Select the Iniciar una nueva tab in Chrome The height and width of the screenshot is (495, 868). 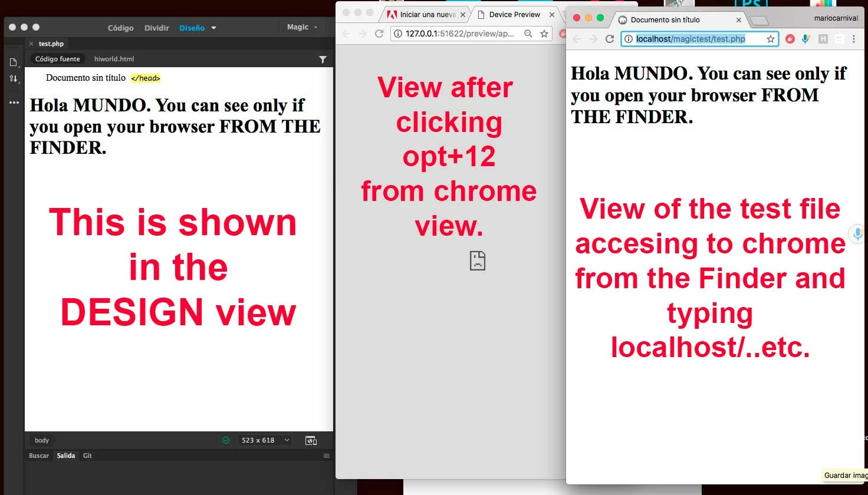point(425,15)
